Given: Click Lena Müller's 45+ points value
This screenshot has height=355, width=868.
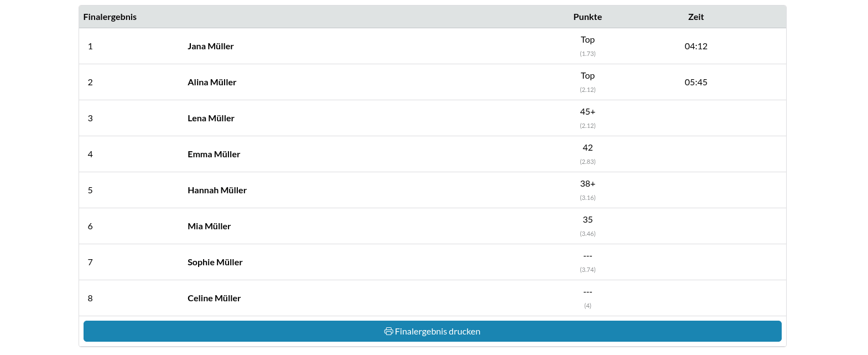Looking at the screenshot, I should point(588,112).
